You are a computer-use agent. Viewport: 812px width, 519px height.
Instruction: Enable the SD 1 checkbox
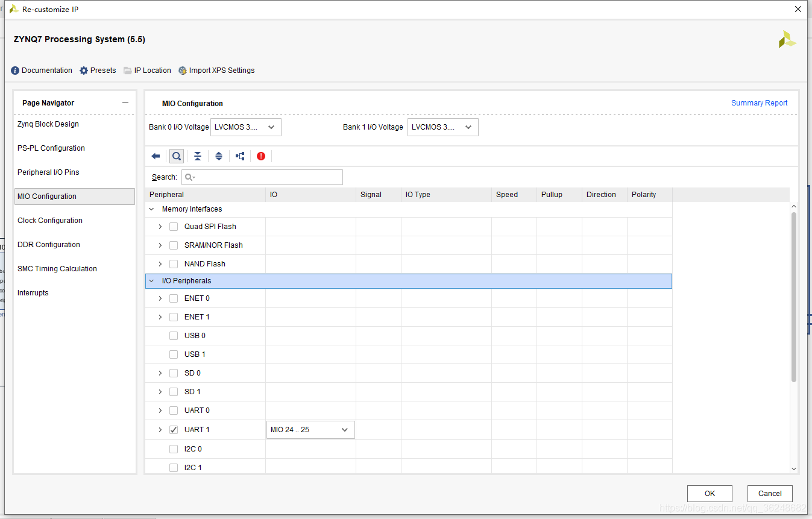[174, 392]
